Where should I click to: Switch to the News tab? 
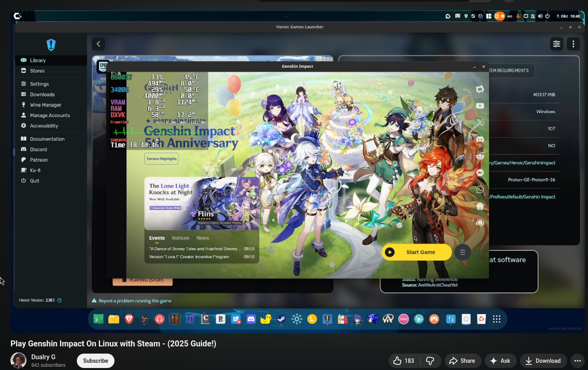tap(203, 238)
